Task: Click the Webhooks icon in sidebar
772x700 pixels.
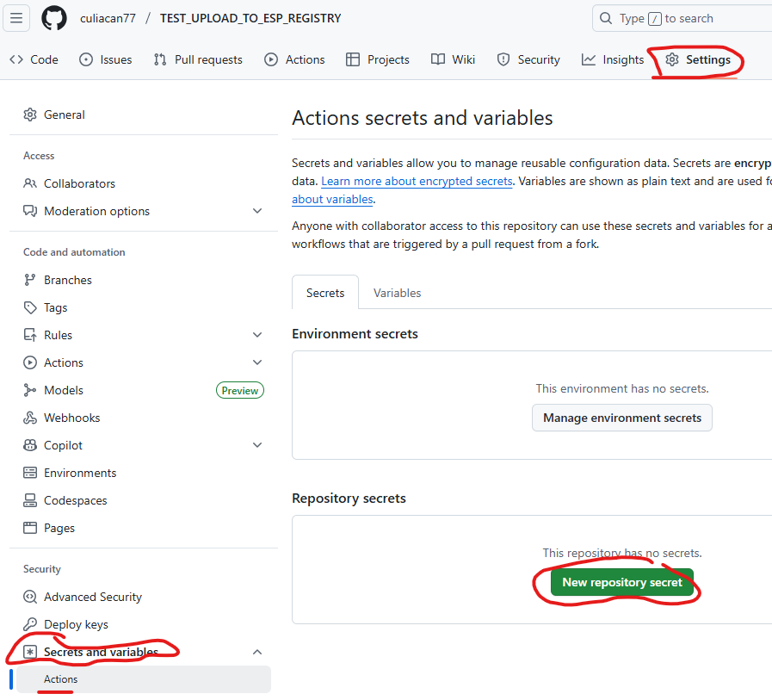Action: pos(30,418)
